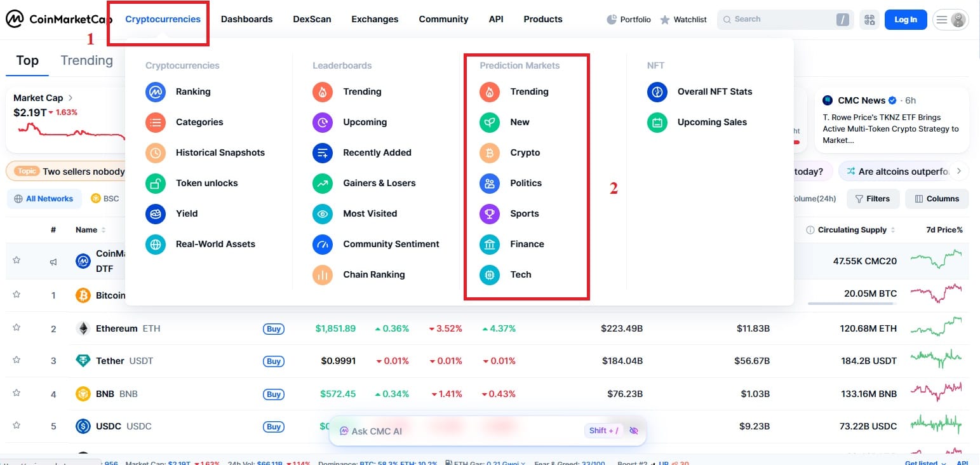
Task: Open the Dashboards menu
Action: click(x=246, y=19)
